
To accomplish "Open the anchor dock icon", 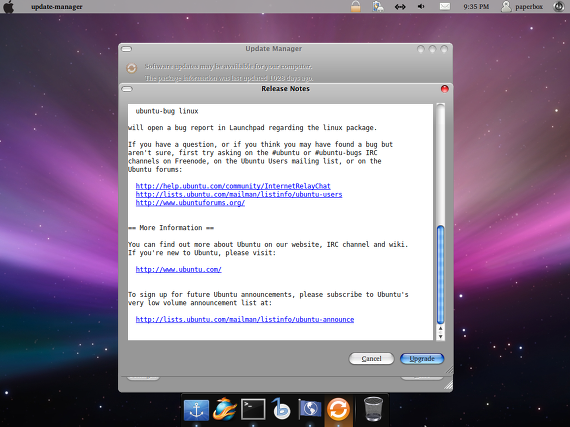I will coord(196,410).
